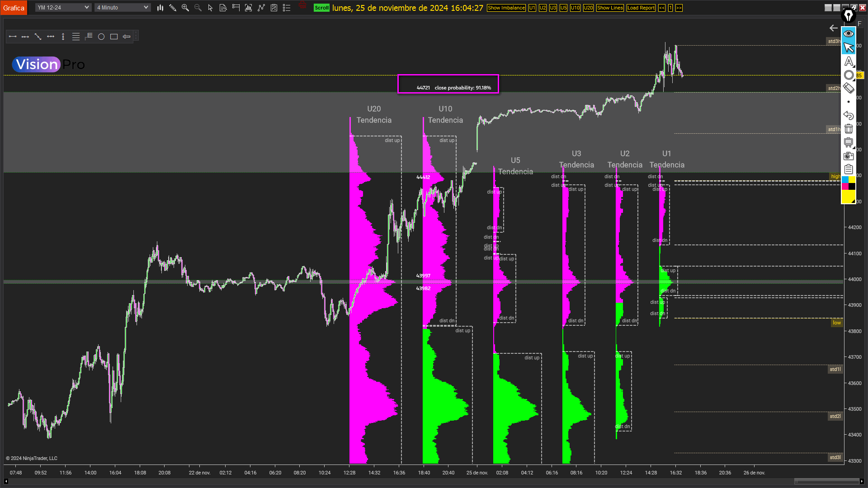Select the horizontal line tool

pyautogui.click(x=51, y=37)
